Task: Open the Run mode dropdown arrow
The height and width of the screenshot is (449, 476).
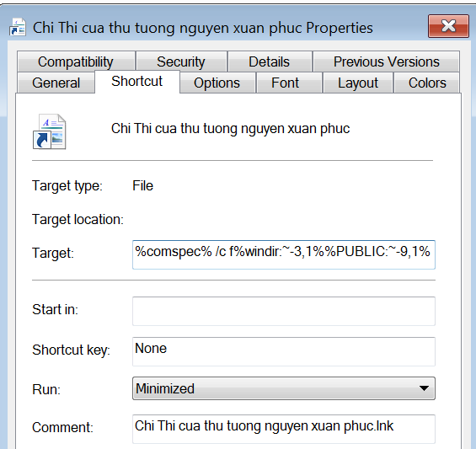Action: point(424,388)
